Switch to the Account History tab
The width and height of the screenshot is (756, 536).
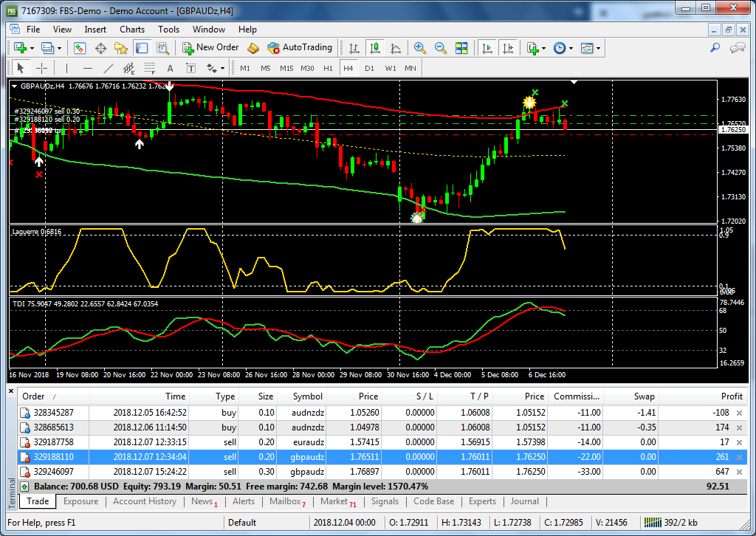145,501
